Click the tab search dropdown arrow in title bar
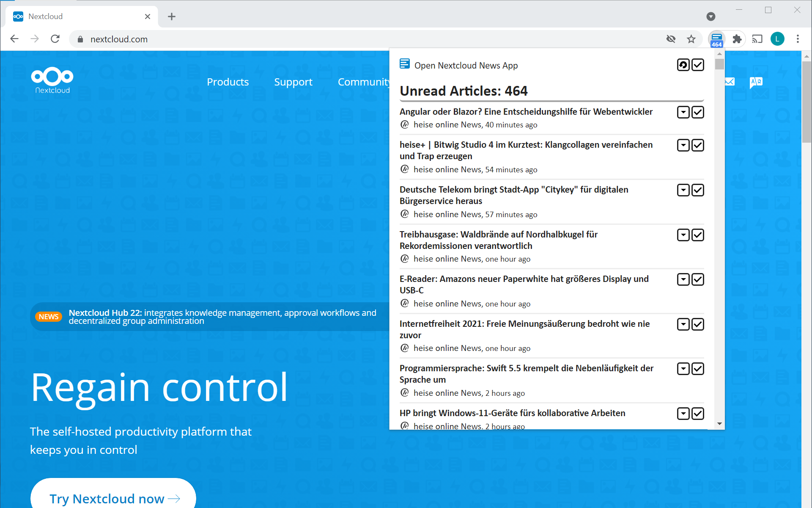Viewport: 812px width, 508px height. point(711,17)
